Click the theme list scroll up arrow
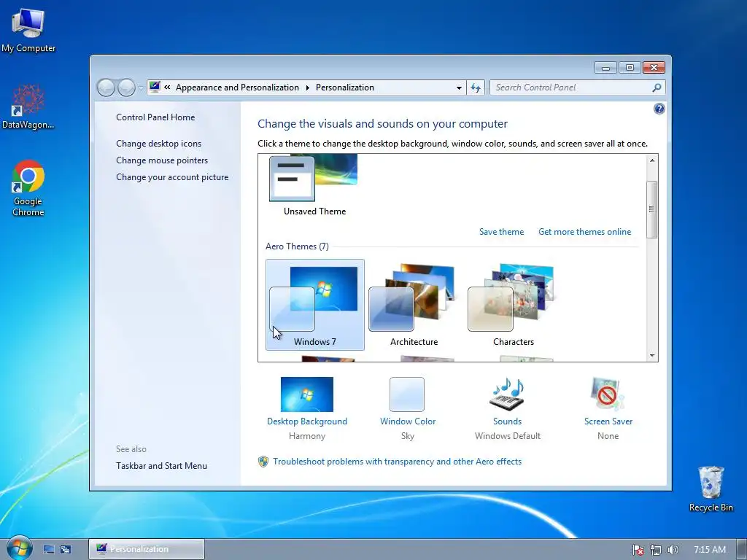This screenshot has width=747, height=560. pos(652,160)
